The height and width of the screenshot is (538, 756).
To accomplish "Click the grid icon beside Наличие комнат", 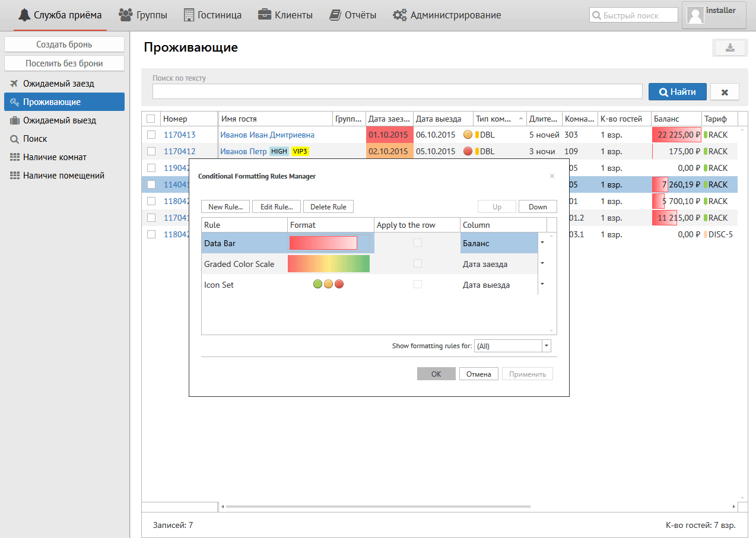I will 14,157.
